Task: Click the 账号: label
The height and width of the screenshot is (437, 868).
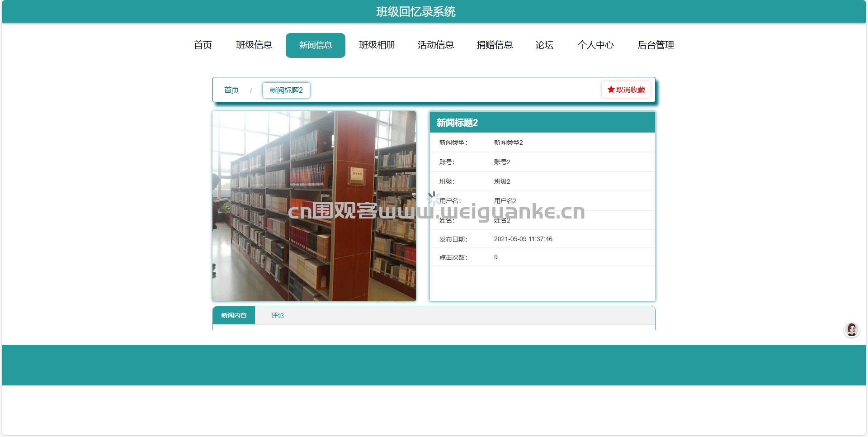Action: click(x=447, y=162)
